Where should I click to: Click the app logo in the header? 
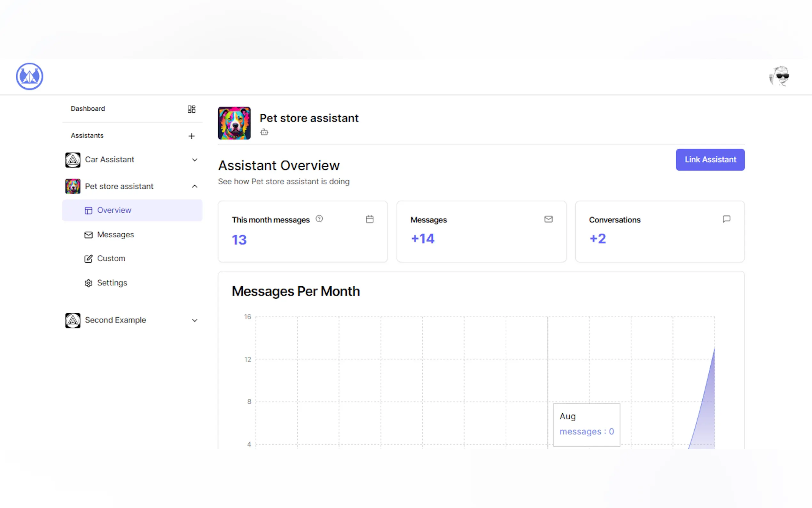click(29, 76)
